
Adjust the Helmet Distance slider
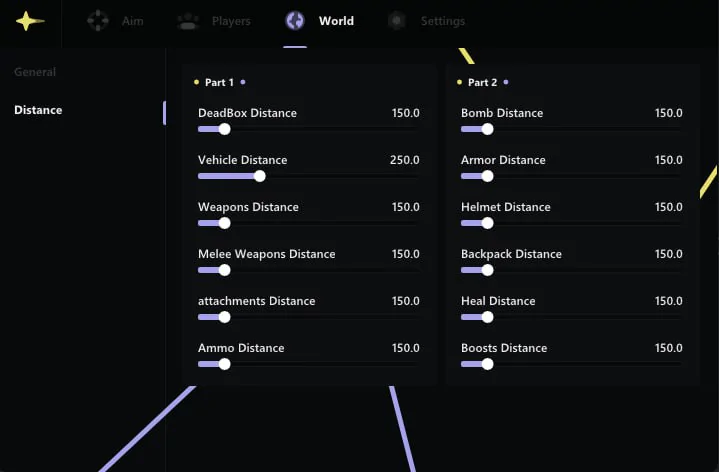click(487, 223)
